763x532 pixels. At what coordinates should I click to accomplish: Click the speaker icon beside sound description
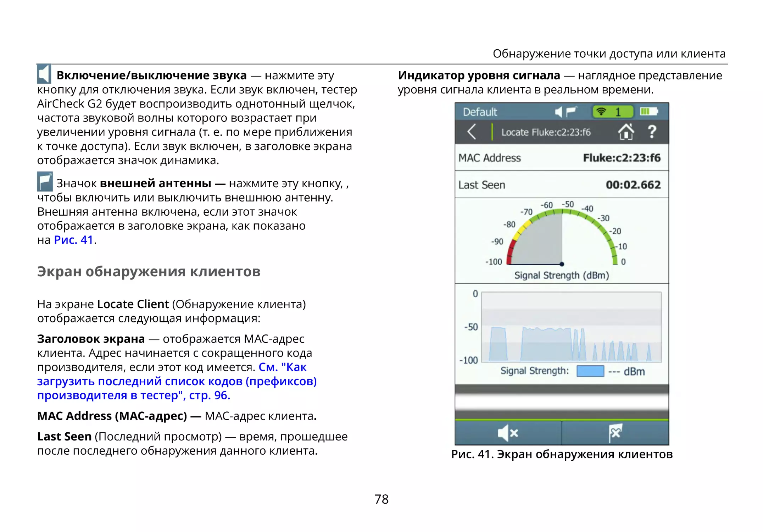44,74
